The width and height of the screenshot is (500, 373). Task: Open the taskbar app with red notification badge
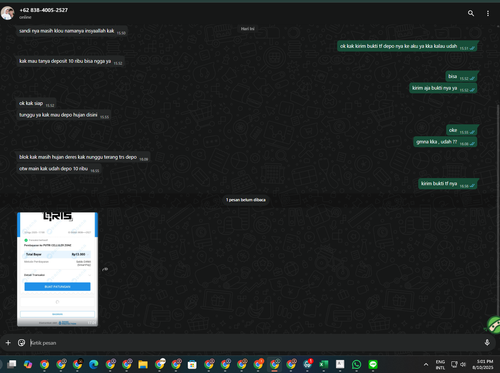coord(307,364)
